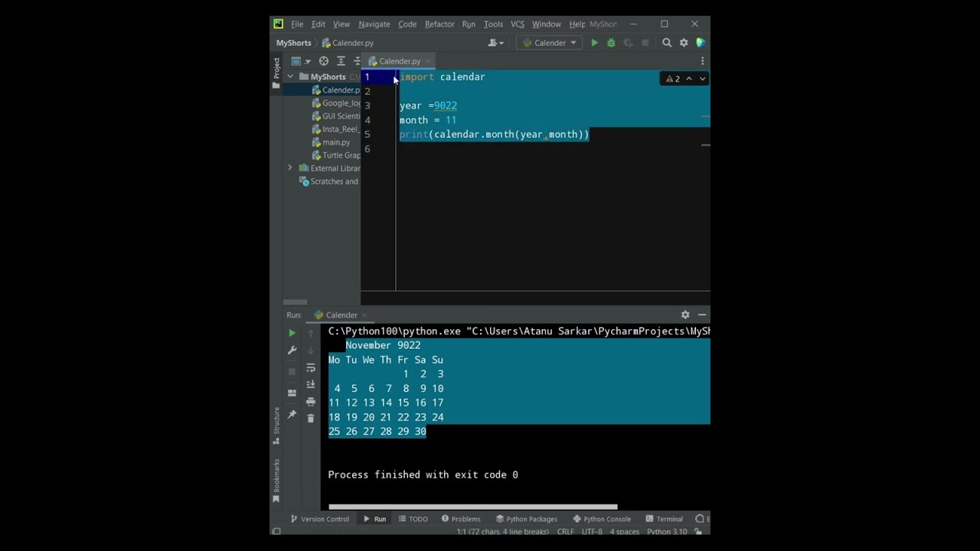Open the Window menu
980x551 pixels.
coord(547,24)
